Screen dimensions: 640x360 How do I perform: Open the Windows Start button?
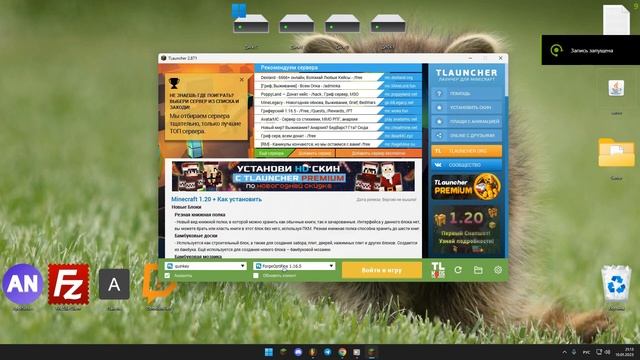(x=269, y=352)
